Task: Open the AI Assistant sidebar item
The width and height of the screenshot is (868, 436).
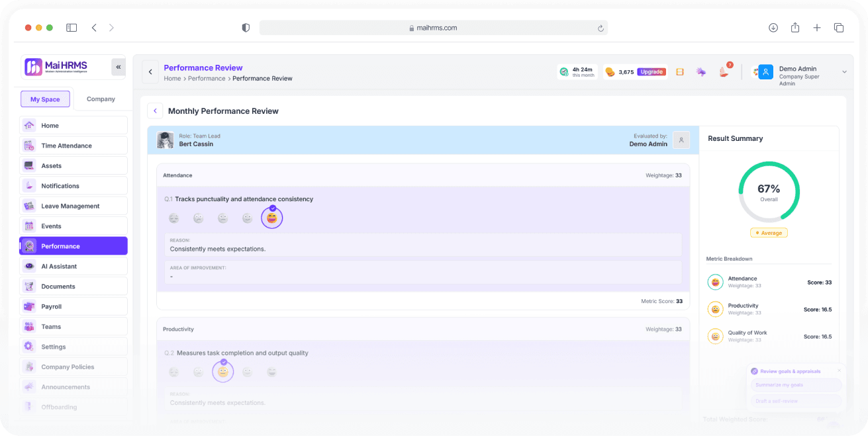Action: (73, 267)
